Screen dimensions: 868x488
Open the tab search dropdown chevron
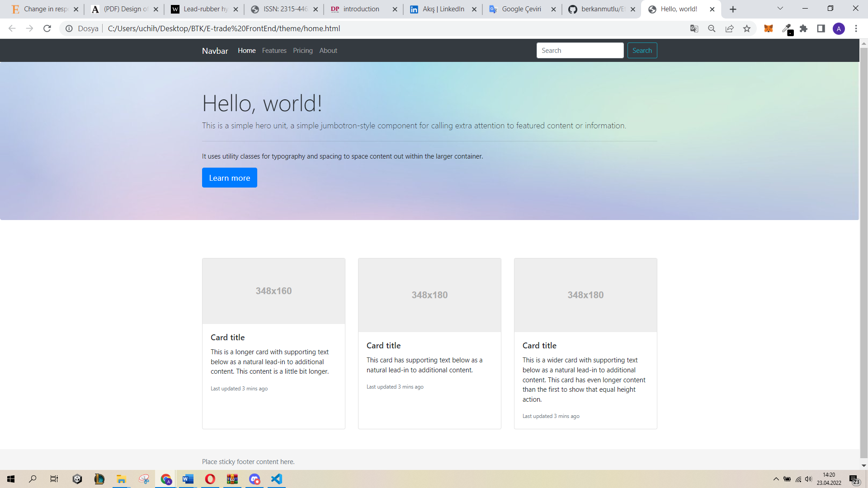click(x=780, y=9)
